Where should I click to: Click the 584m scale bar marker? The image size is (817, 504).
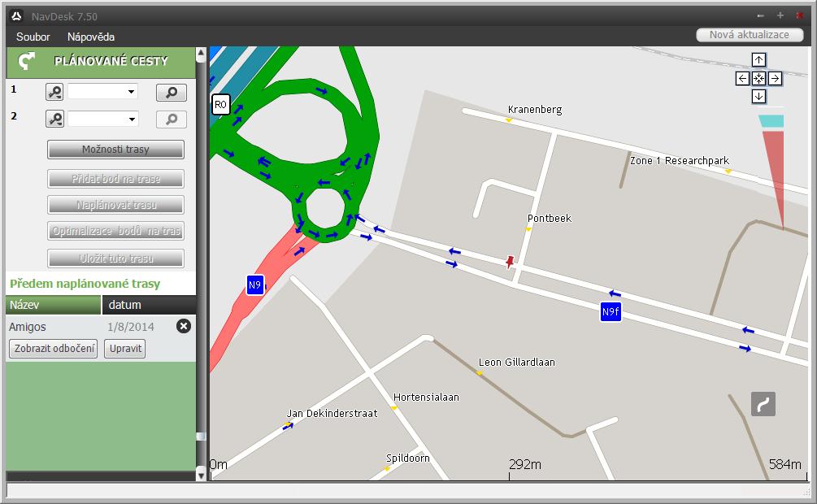785,464
